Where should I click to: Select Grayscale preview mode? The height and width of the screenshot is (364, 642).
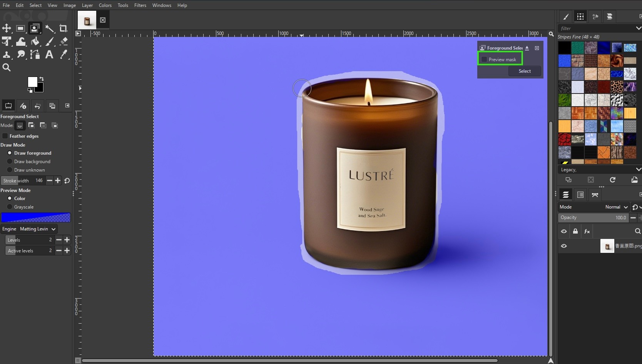pyautogui.click(x=10, y=207)
